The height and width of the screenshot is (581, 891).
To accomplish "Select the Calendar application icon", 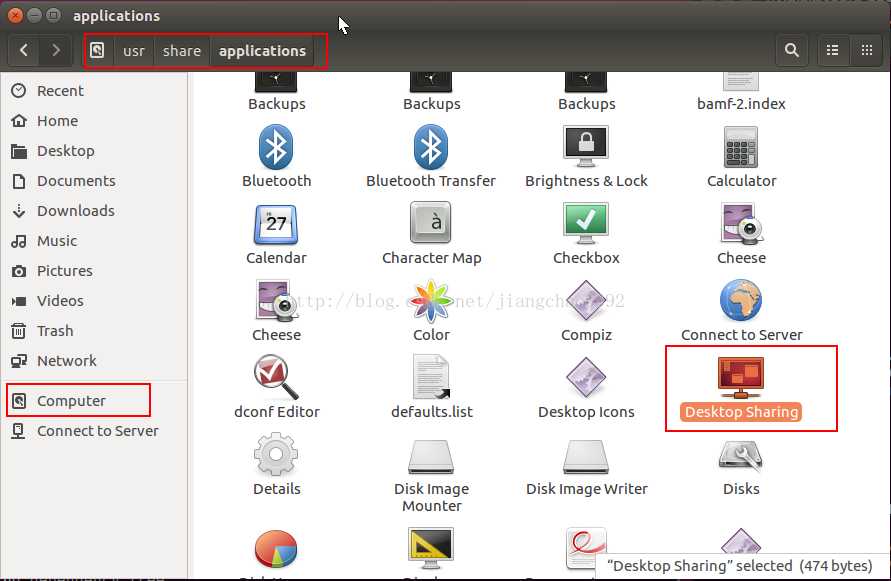I will click(276, 225).
